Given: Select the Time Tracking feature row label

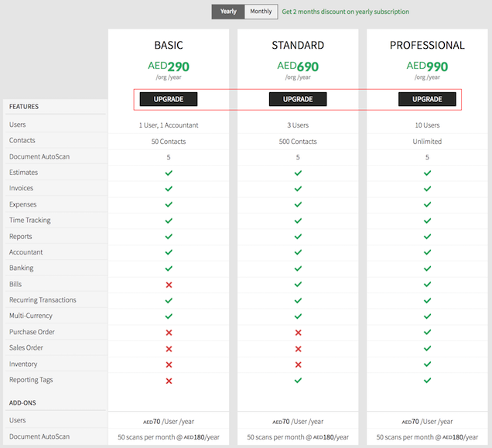Looking at the screenshot, I should pos(29,221).
